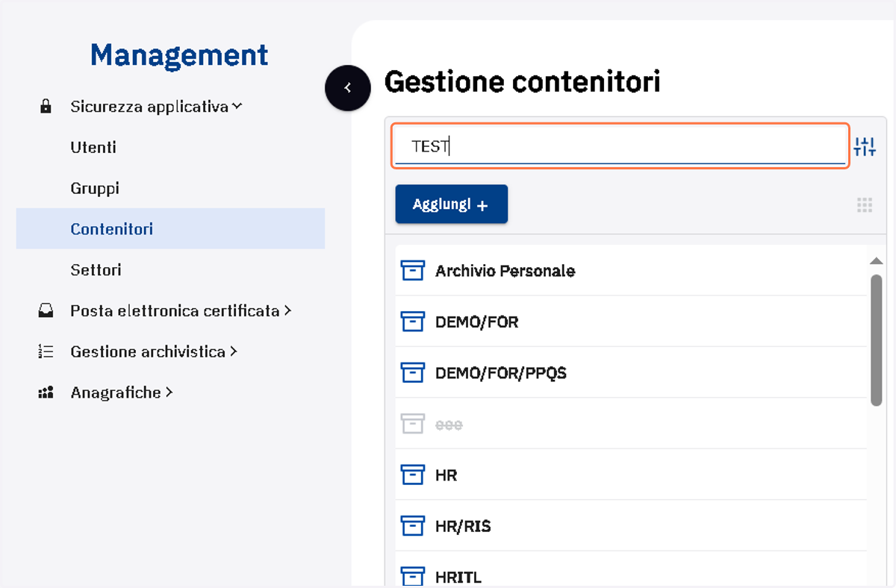Image resolution: width=896 pixels, height=588 pixels.
Task: Select the HRITL container name
Action: click(458, 578)
